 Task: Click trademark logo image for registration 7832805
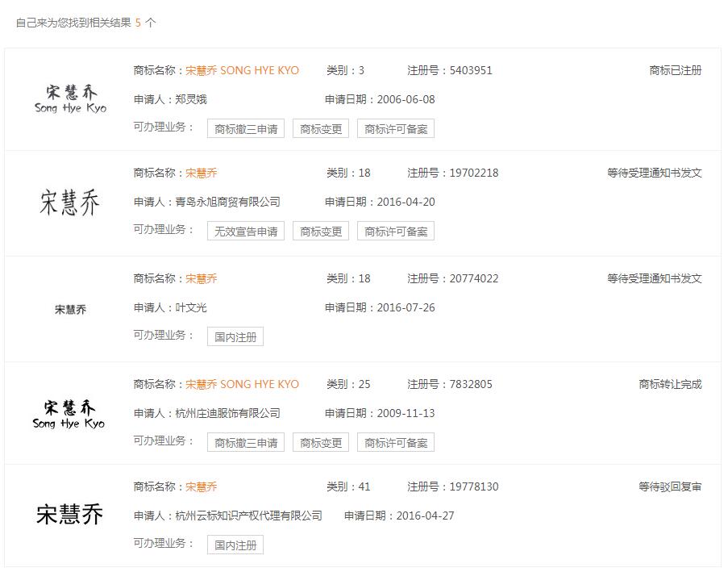coord(69,415)
